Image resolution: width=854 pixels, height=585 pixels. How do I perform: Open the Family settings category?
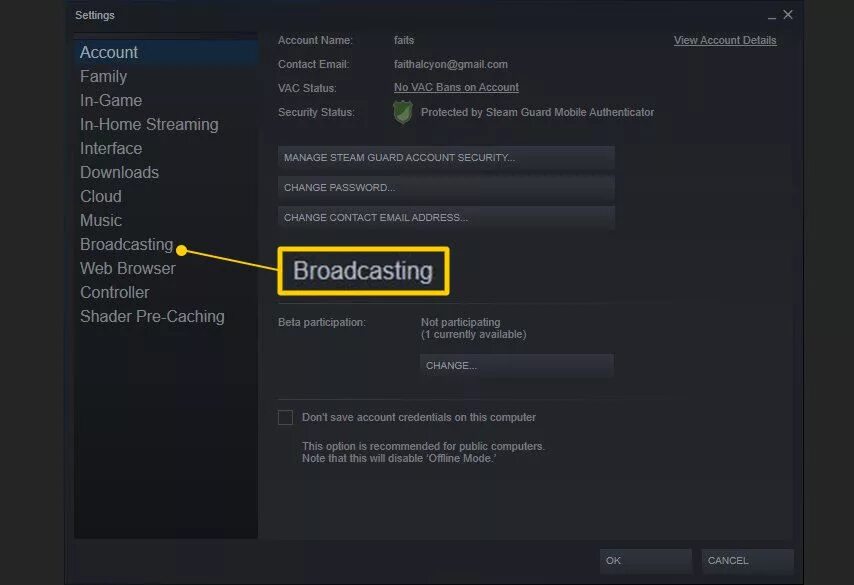103,76
